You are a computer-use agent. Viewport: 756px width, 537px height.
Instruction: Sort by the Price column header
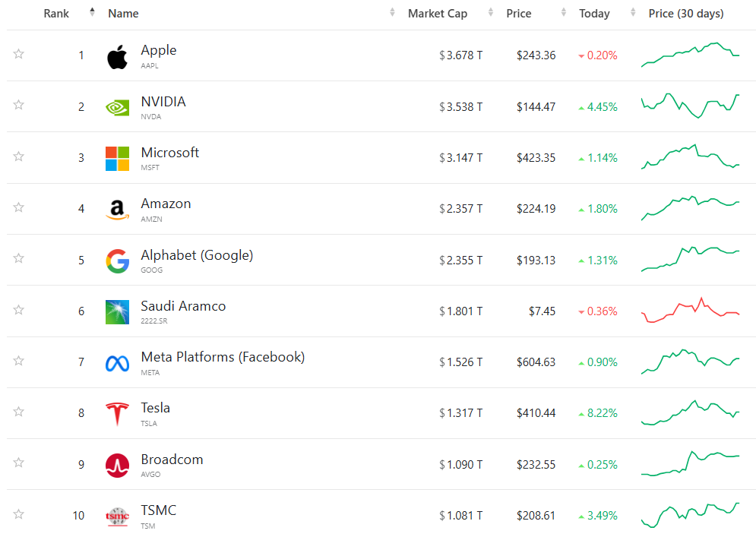pyautogui.click(x=519, y=14)
